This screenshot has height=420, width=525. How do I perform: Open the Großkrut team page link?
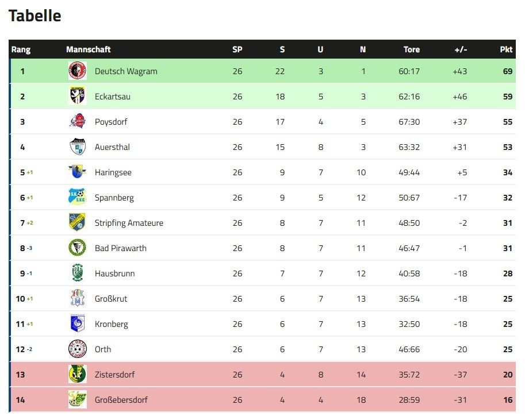[111, 299]
